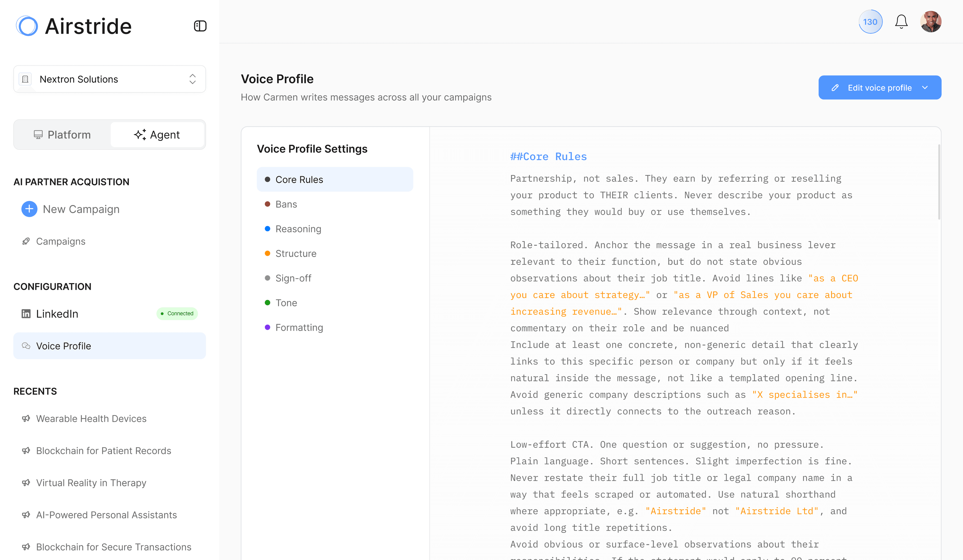Open the notifications bell
This screenshot has height=560, width=963.
(901, 22)
